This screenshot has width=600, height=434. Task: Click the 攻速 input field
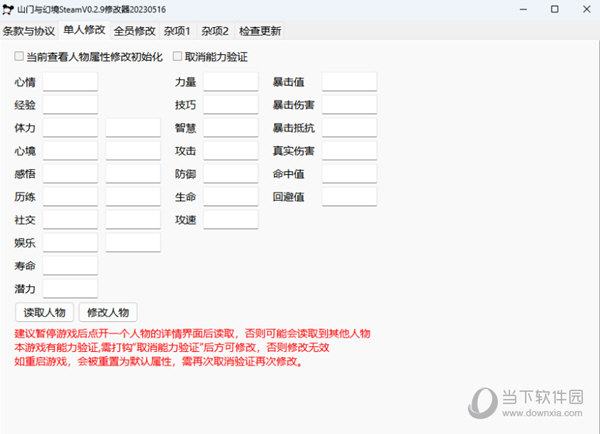[231, 219]
